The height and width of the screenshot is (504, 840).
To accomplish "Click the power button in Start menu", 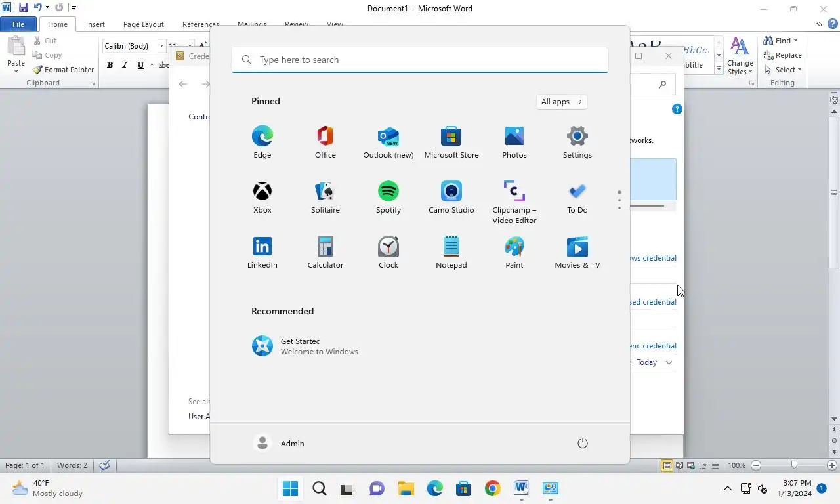I will pyautogui.click(x=582, y=443).
